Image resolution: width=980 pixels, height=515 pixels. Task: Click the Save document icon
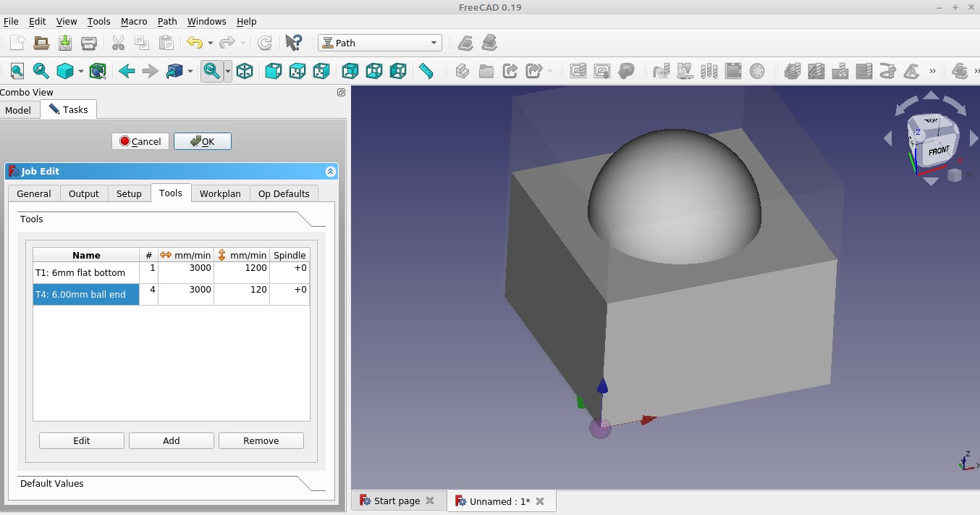point(65,43)
